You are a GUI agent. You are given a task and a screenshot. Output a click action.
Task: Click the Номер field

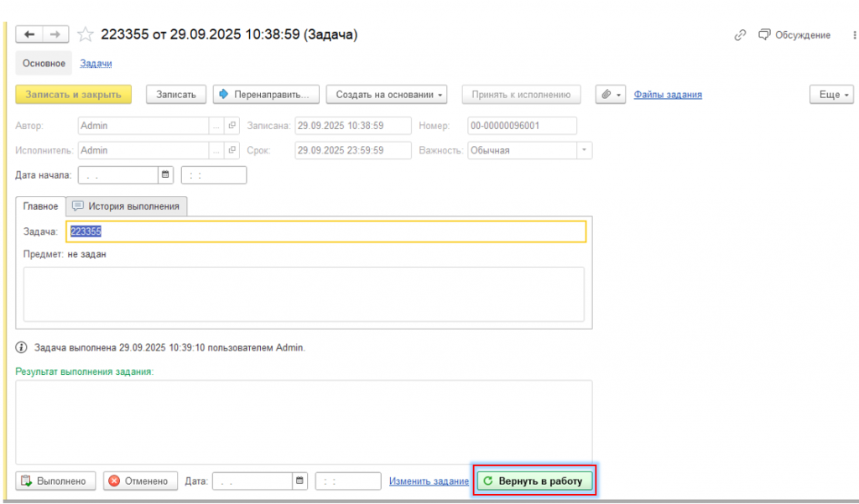pyautogui.click(x=522, y=126)
